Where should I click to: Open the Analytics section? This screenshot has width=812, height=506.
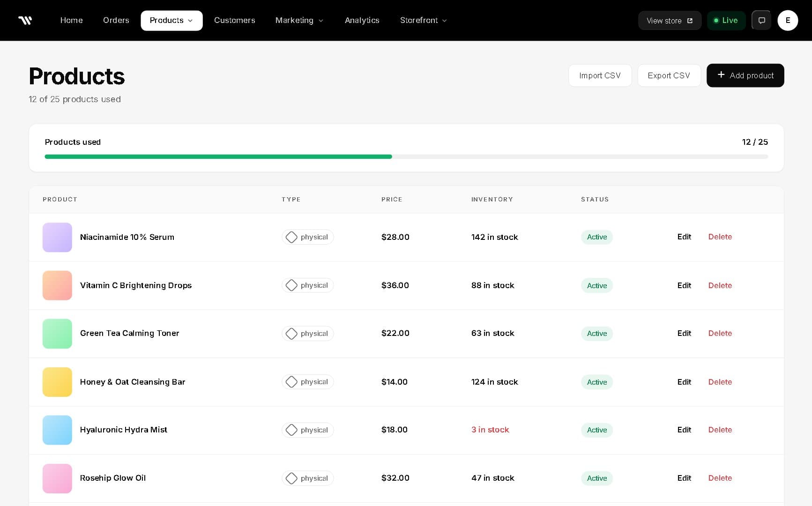(x=362, y=20)
